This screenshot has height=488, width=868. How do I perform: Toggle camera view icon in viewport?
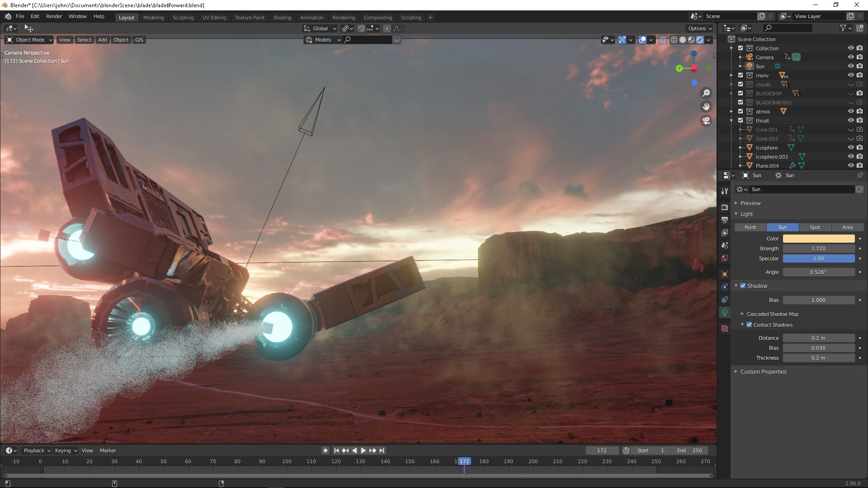click(706, 121)
